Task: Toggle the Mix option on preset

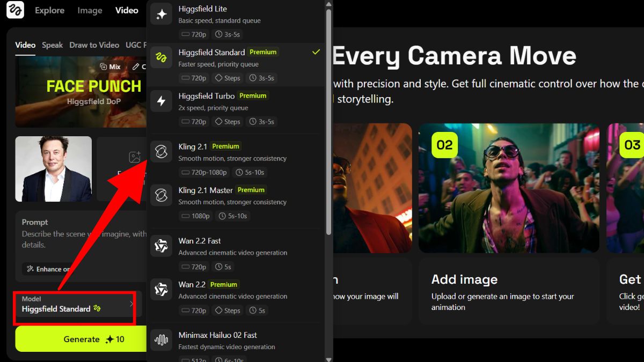Action: pos(111,67)
